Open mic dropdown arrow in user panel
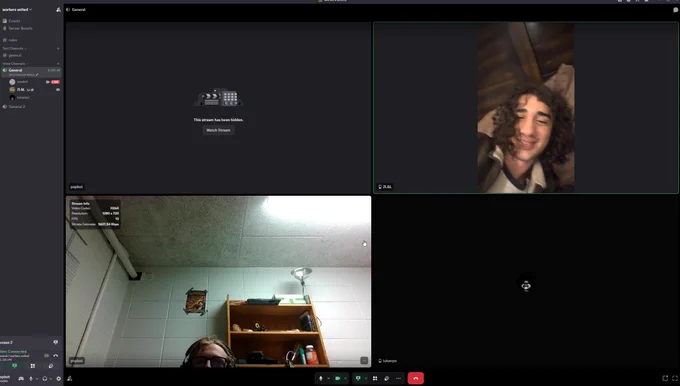 [36, 379]
